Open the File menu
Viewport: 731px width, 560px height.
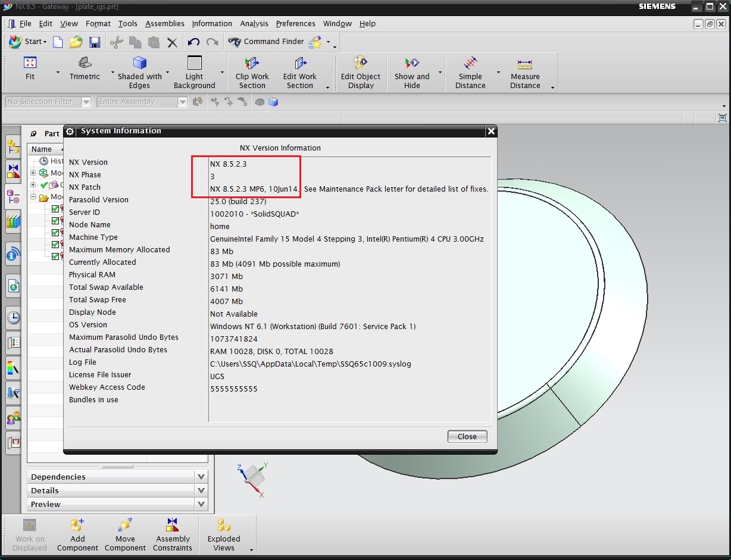click(25, 24)
